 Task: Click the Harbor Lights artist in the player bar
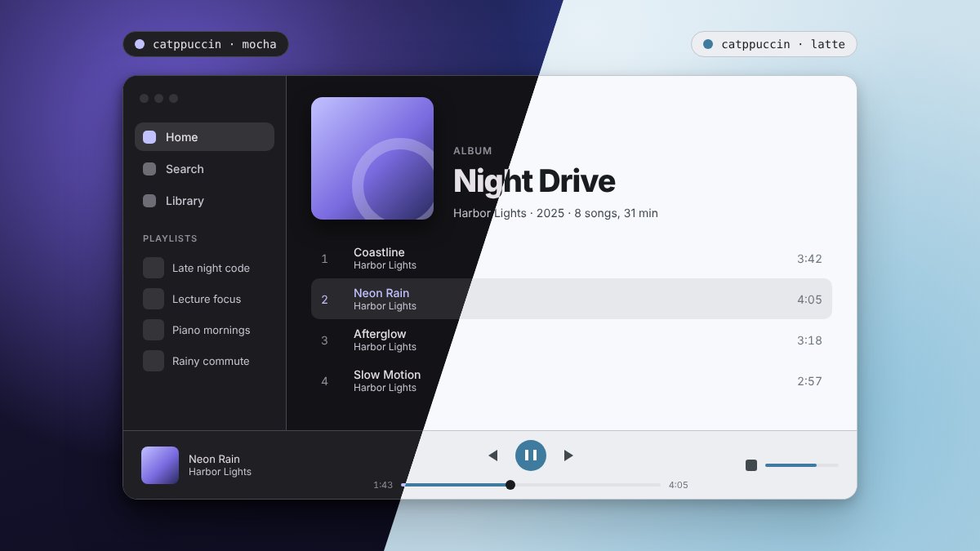[220, 472]
